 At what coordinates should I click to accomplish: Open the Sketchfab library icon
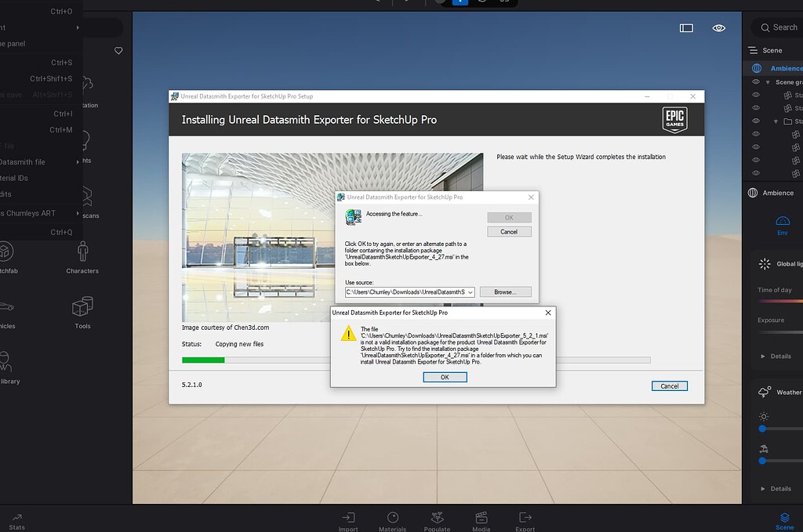8,251
